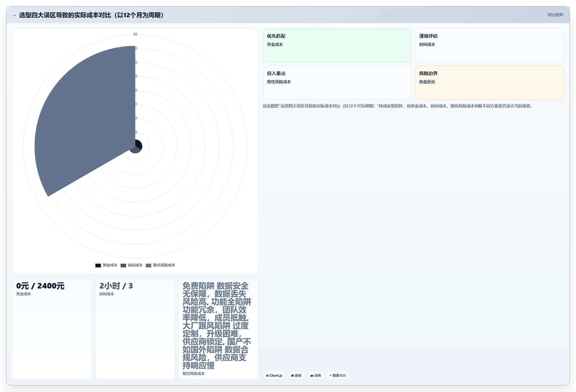Screen dimensions: 576x392
Task: Click the 进度 tag chip
Action: 316,375
